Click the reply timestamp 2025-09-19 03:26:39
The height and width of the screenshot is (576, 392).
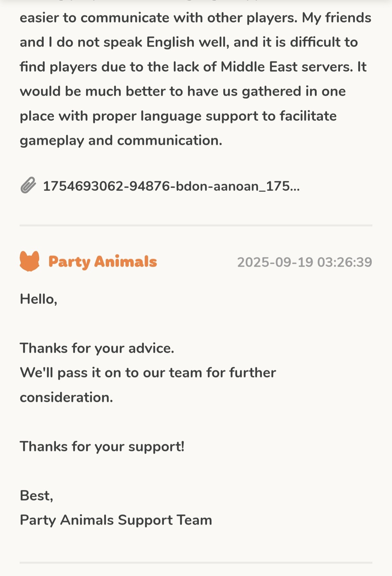304,262
